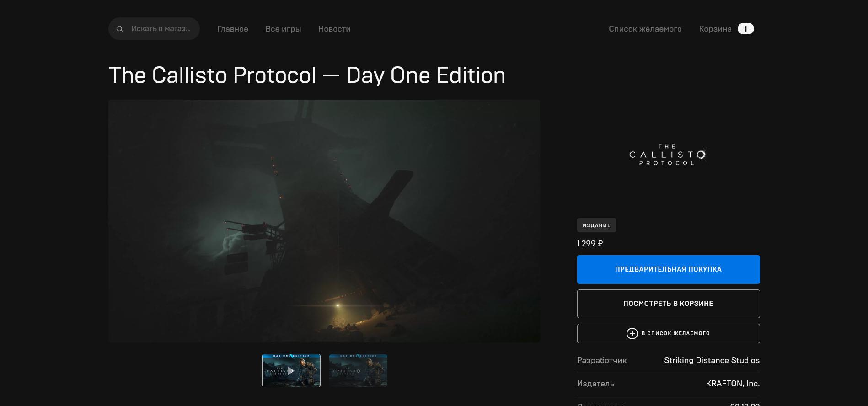Go to Все игры section
The image size is (868, 406).
click(x=283, y=29)
